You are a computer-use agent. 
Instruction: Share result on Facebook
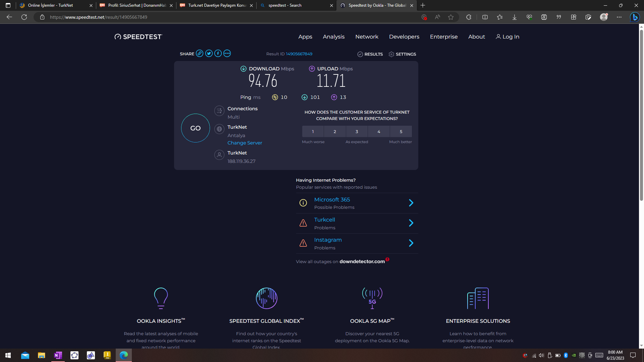(x=218, y=54)
